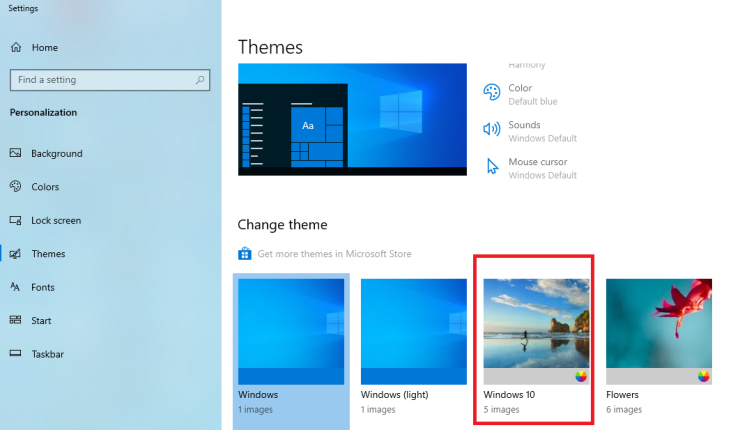
Task: Open Get more themes in Microsoft Store
Action: 334,254
